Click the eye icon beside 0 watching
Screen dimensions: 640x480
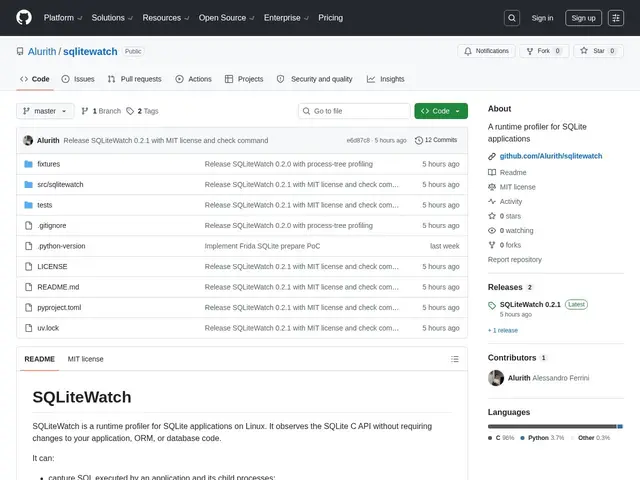point(492,231)
